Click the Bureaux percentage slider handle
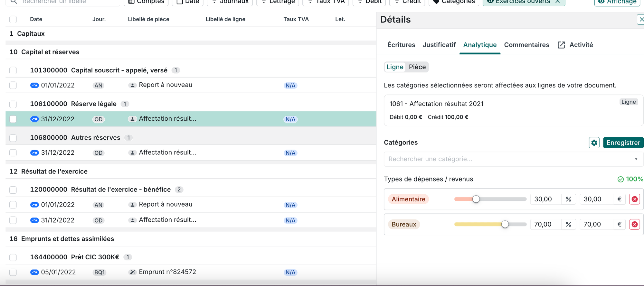The width and height of the screenshot is (644, 286). pos(505,224)
